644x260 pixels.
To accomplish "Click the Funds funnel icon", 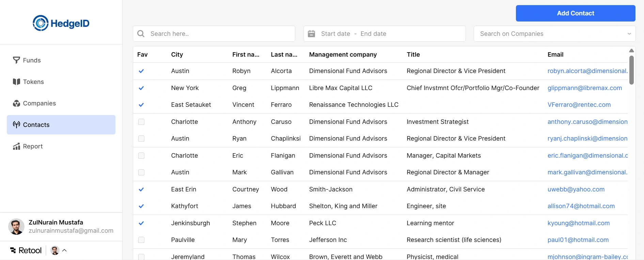I will click(16, 60).
